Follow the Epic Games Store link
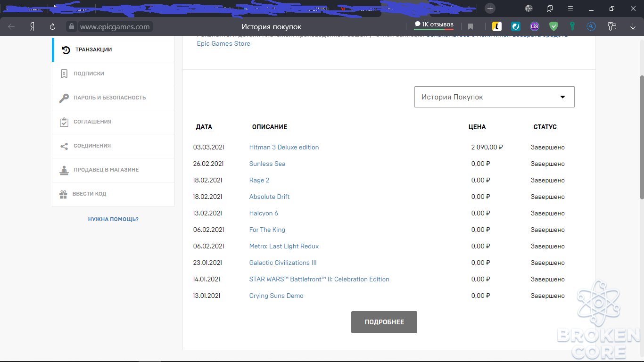644x362 pixels. 223,43
